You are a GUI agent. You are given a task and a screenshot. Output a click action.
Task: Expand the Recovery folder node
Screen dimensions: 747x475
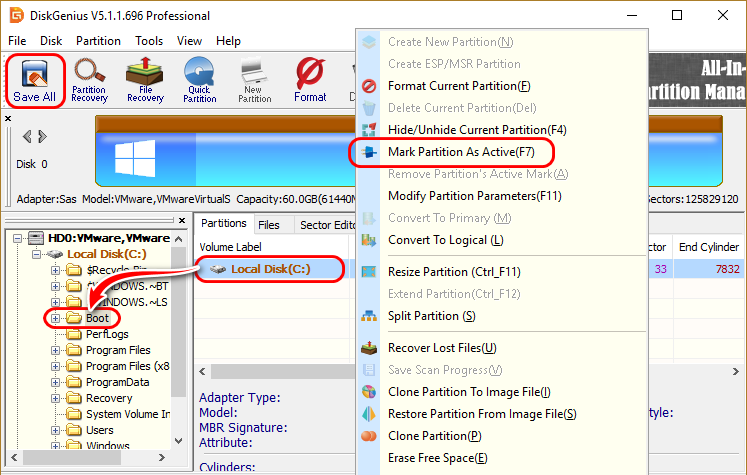click(x=55, y=398)
